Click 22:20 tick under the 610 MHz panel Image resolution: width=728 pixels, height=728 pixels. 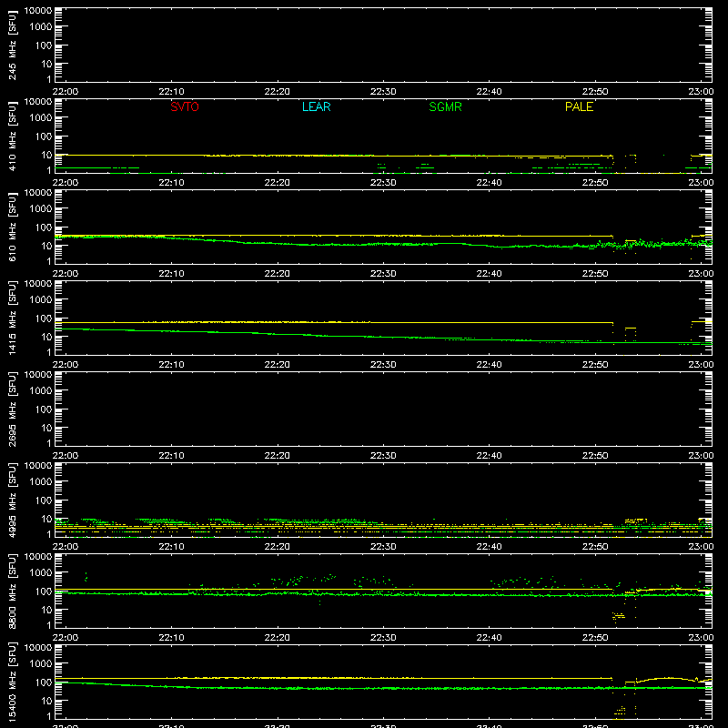(x=278, y=274)
